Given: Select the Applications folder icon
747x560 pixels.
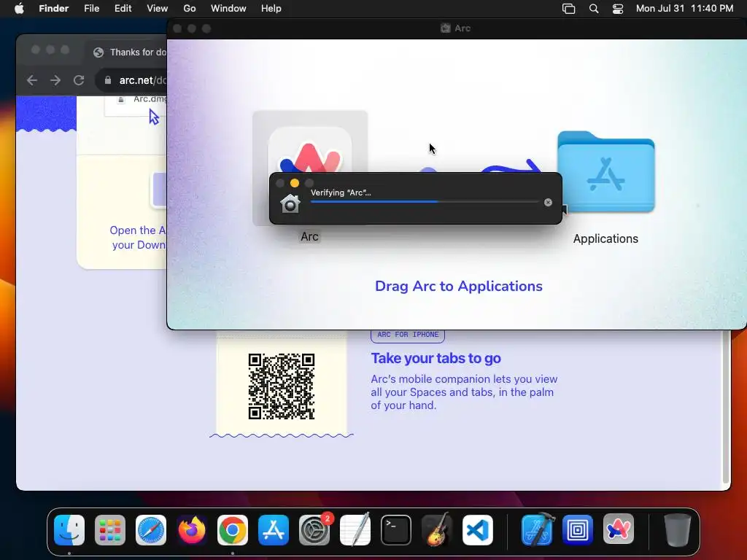Looking at the screenshot, I should click(606, 171).
